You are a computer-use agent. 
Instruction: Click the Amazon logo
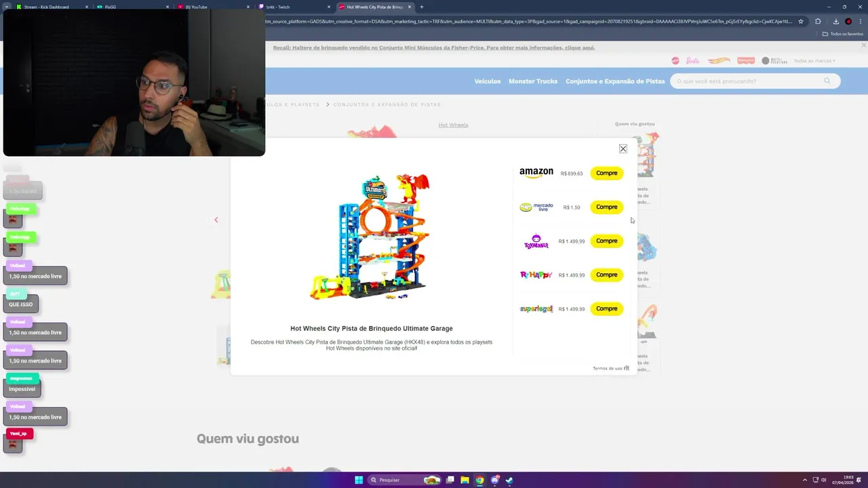536,173
